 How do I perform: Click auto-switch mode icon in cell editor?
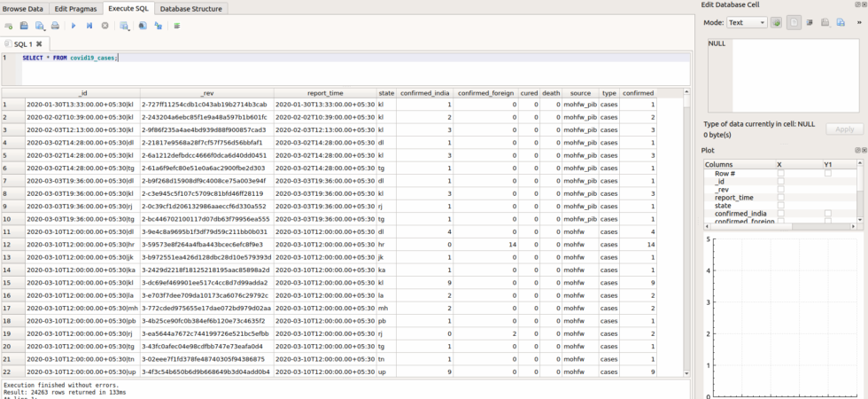point(776,23)
